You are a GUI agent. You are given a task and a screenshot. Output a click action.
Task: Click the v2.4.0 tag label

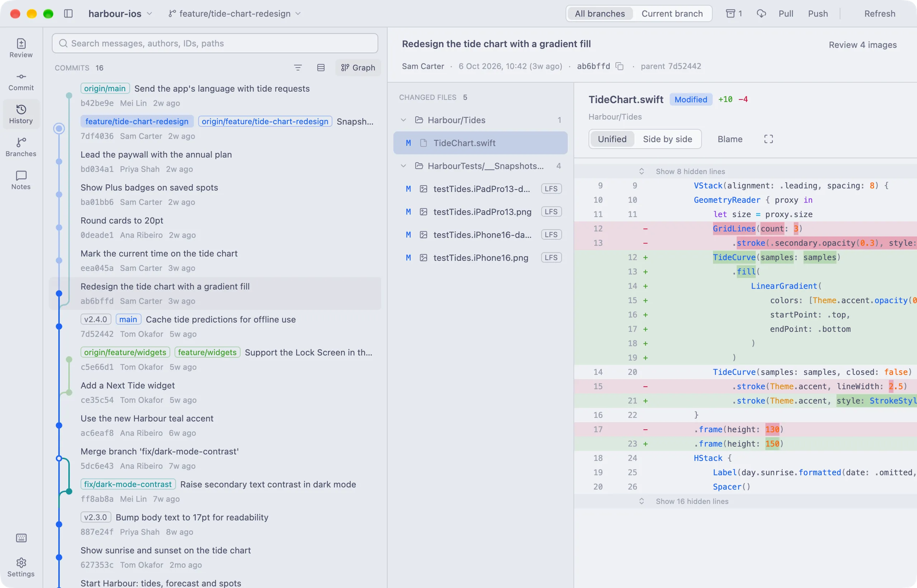tap(96, 319)
